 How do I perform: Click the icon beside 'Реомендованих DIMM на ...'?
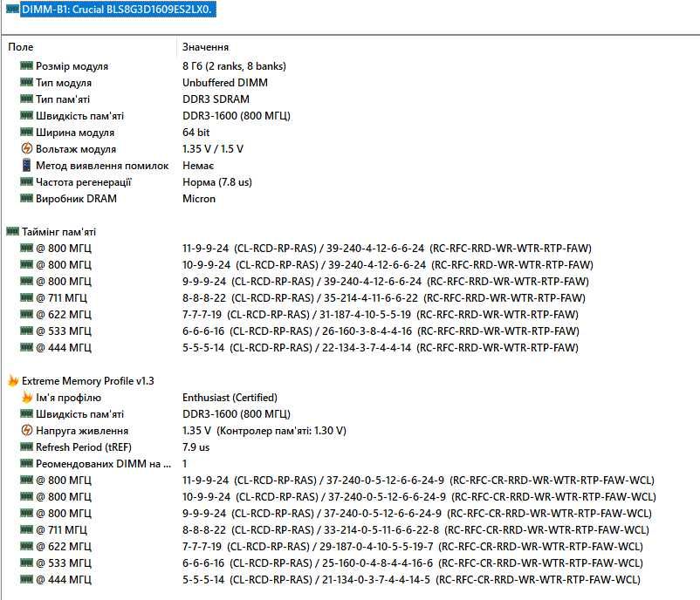27,463
